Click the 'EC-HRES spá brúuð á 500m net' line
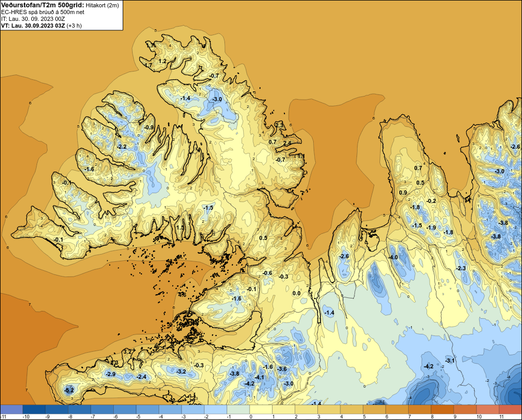This screenshot has width=522, height=420. tap(43, 13)
